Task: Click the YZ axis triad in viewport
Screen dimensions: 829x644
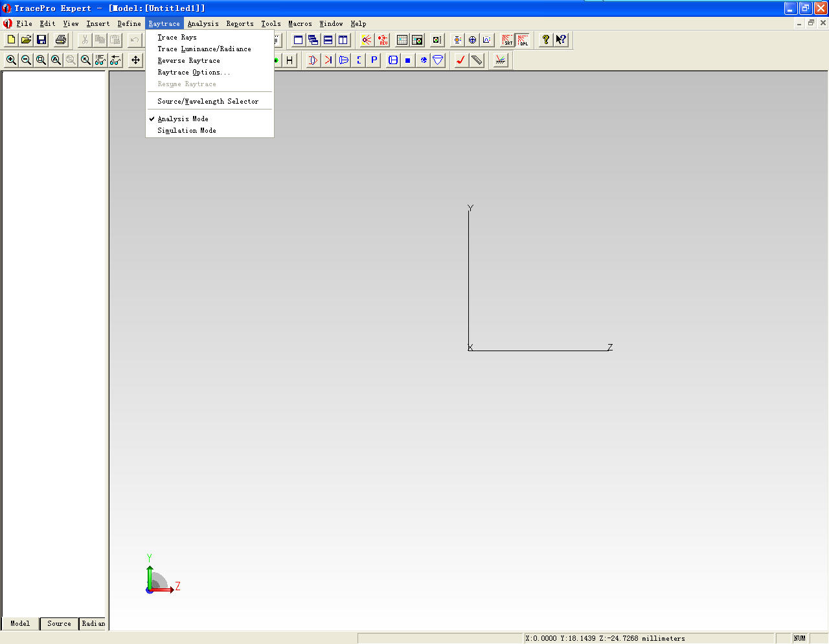Action: pyautogui.click(x=162, y=575)
